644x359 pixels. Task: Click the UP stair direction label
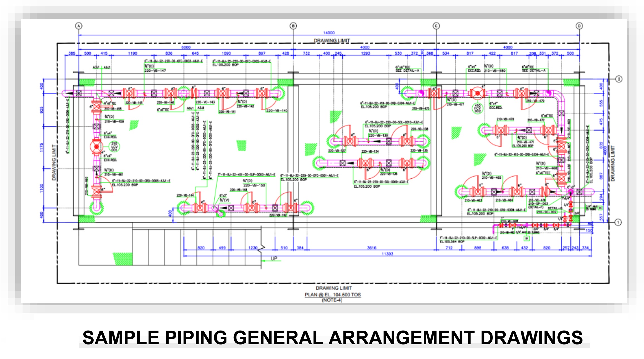tap(274, 258)
